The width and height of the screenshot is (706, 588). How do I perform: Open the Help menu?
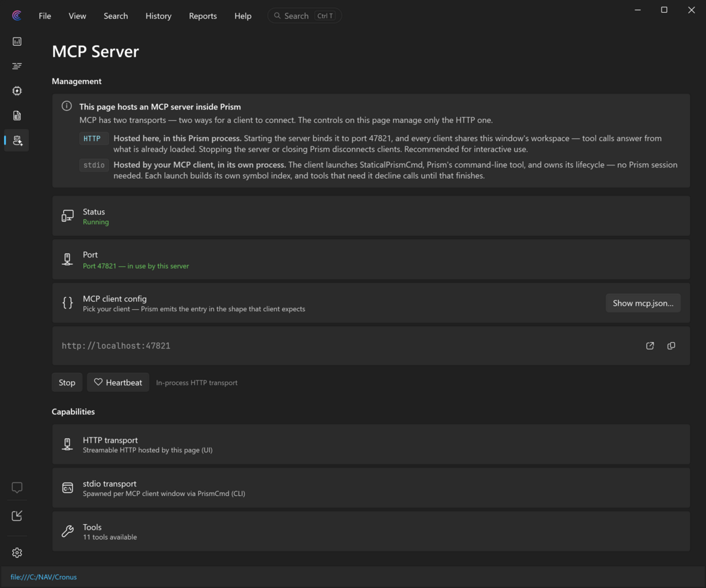243,15
